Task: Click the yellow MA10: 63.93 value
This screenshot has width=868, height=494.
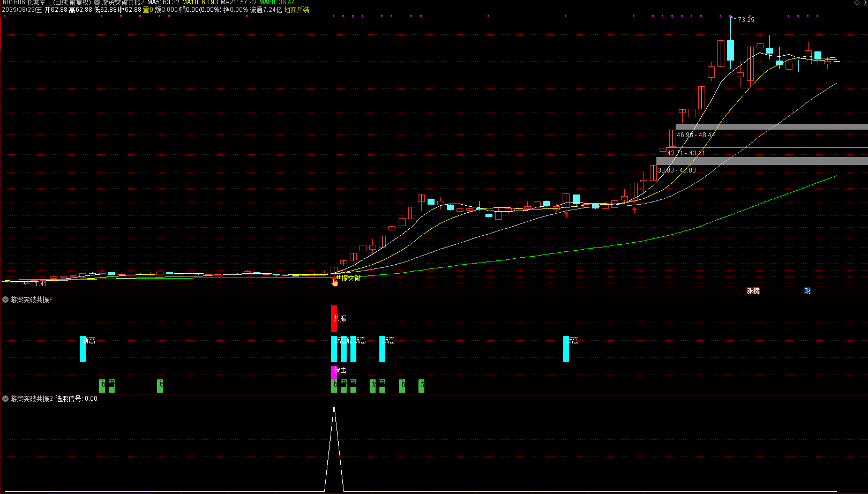Action: point(200,3)
